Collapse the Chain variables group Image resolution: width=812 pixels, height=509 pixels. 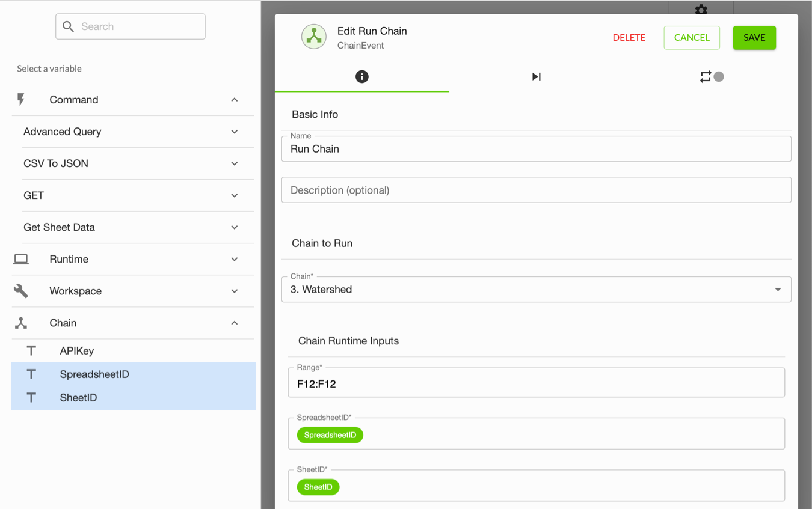[x=234, y=323]
